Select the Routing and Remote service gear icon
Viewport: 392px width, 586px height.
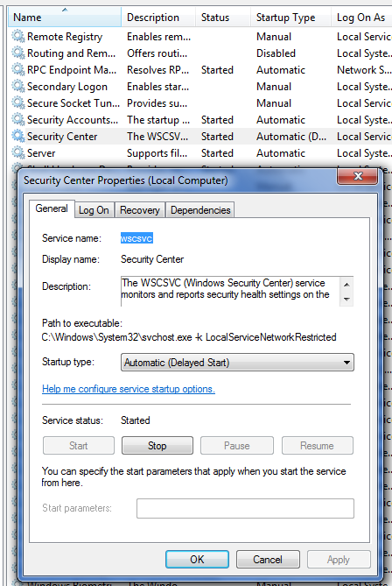(x=17, y=53)
